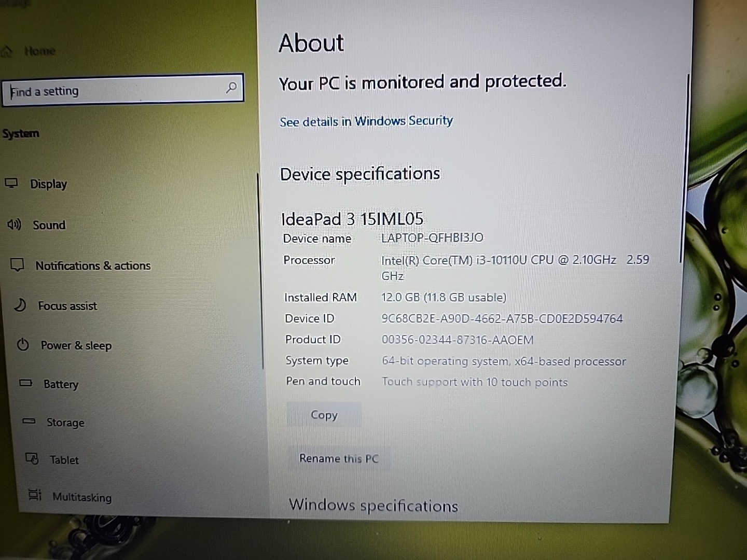Viewport: 747px width, 560px height.
Task: Select Touch support with 10 touch points
Action: (475, 382)
